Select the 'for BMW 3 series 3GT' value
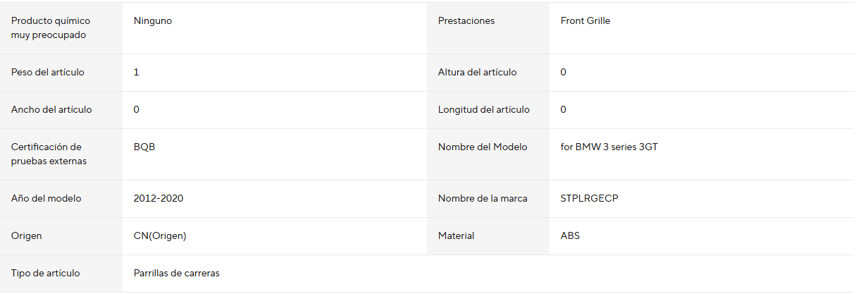Viewport: 868px width, 294px height. (x=609, y=147)
